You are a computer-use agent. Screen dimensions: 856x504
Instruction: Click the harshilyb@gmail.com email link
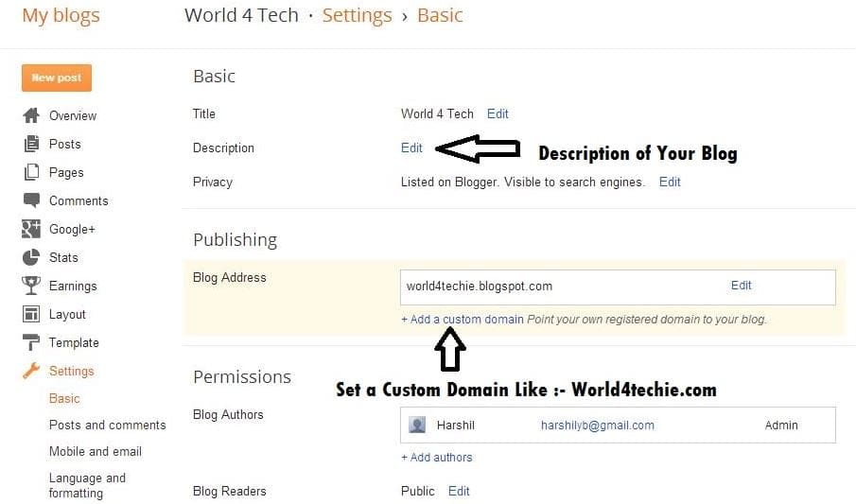coord(597,426)
